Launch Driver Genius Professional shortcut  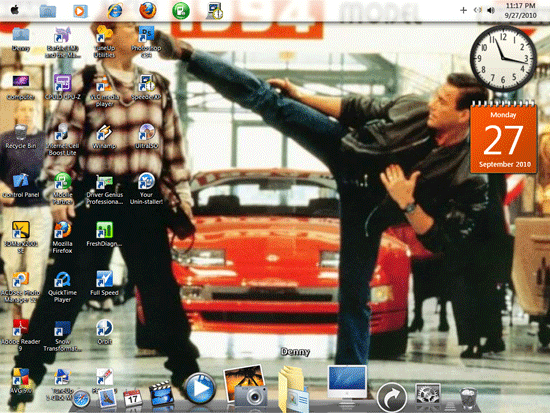click(105, 189)
